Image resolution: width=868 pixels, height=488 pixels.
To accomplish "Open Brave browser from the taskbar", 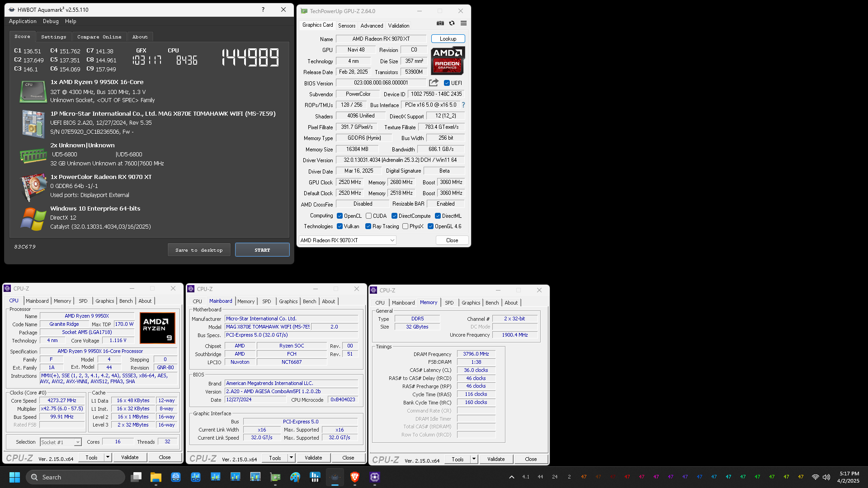I will point(355,477).
